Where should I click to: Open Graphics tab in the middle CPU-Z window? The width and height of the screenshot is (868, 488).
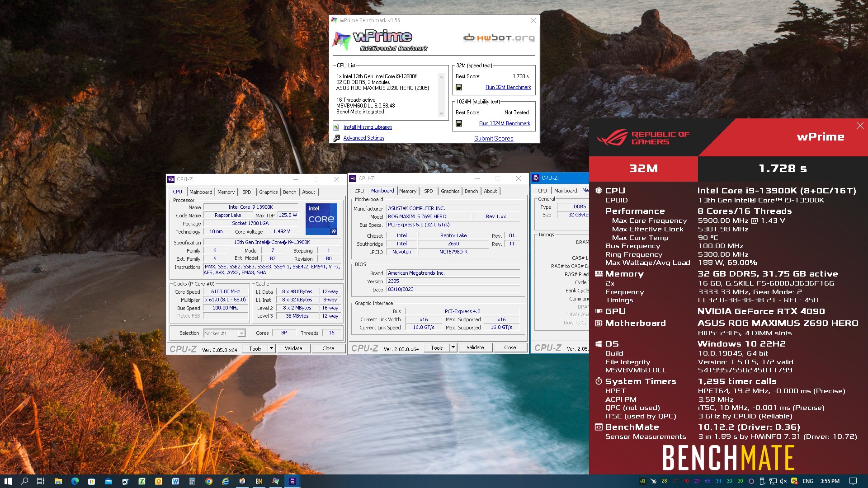(x=450, y=191)
